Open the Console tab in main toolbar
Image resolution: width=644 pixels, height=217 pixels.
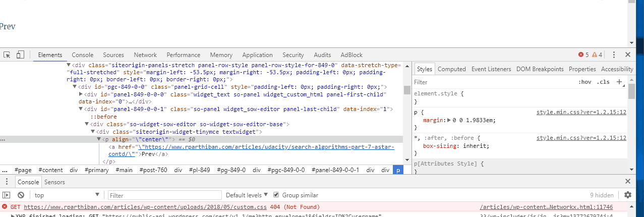pyautogui.click(x=82, y=55)
